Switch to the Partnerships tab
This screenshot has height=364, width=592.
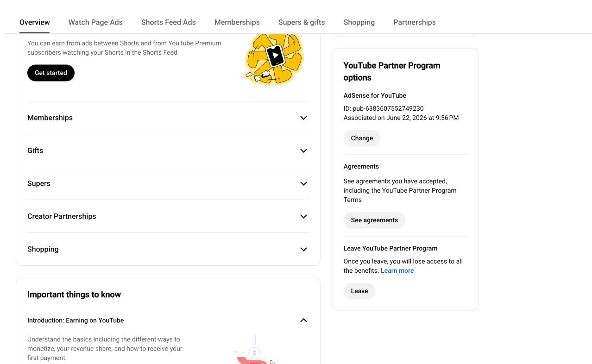(x=415, y=22)
